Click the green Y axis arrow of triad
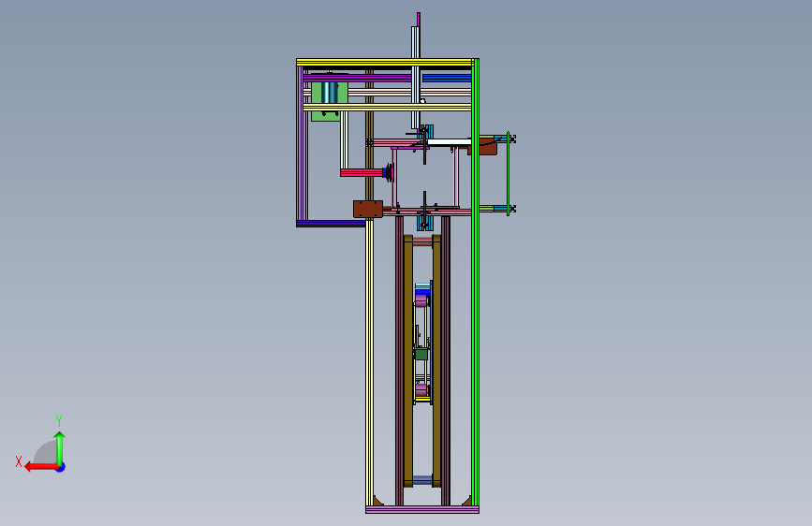 pos(60,447)
